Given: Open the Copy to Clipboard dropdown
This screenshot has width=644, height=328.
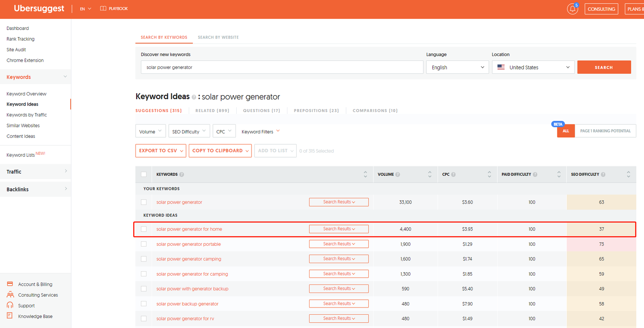Looking at the screenshot, I should click(220, 151).
